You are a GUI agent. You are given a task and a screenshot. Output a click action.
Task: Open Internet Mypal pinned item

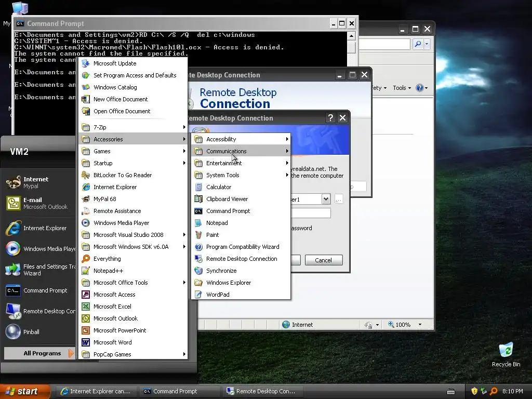[x=39, y=182]
